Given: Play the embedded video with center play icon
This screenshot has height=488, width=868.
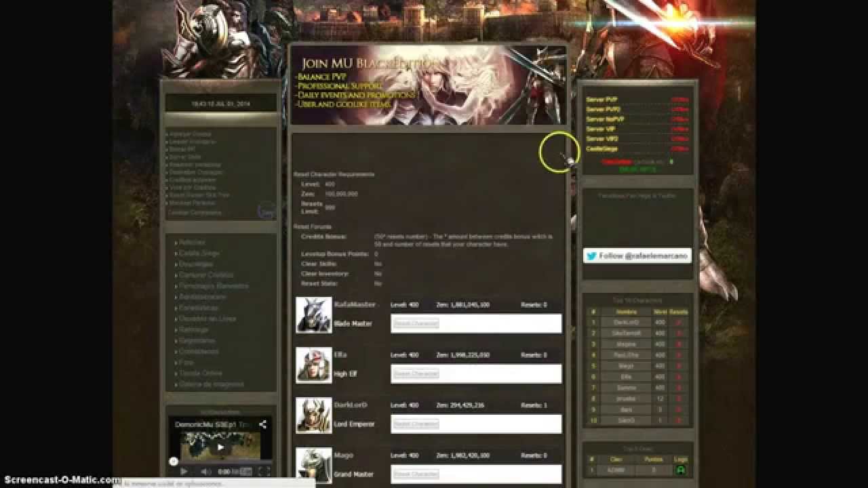Looking at the screenshot, I should 220,447.
